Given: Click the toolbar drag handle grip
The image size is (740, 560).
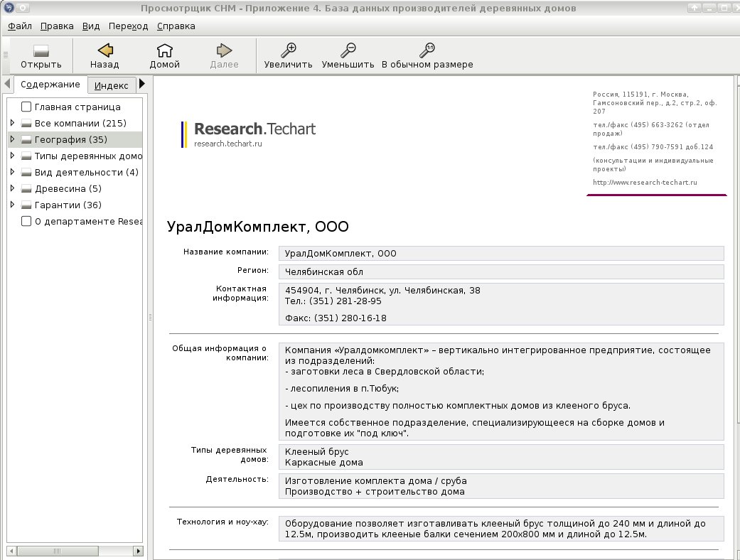Looking at the screenshot, I should click(x=6, y=55).
